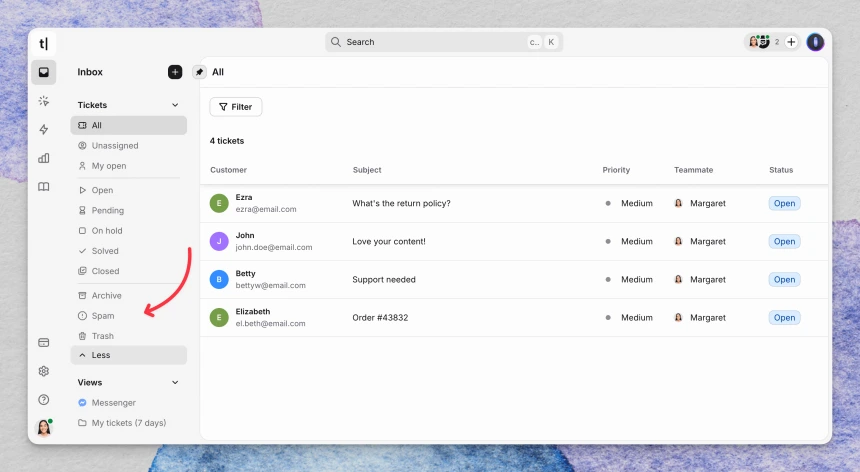
Task: Open the Spam folder
Action: (128, 316)
